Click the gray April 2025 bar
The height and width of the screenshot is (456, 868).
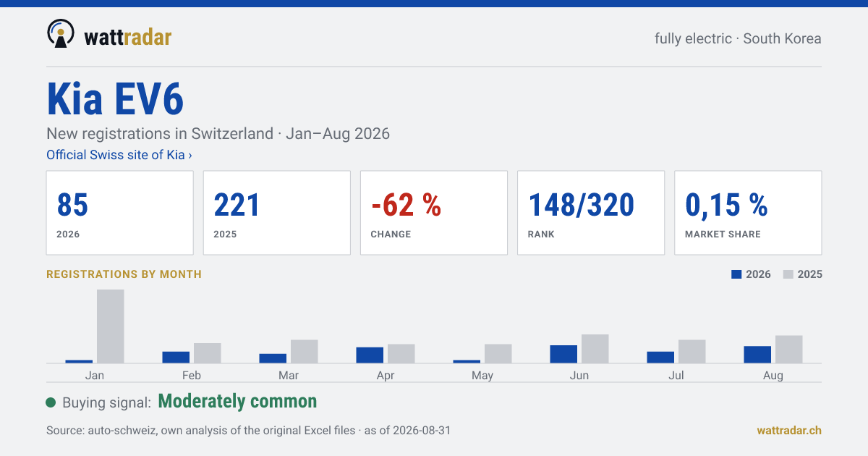click(401, 354)
